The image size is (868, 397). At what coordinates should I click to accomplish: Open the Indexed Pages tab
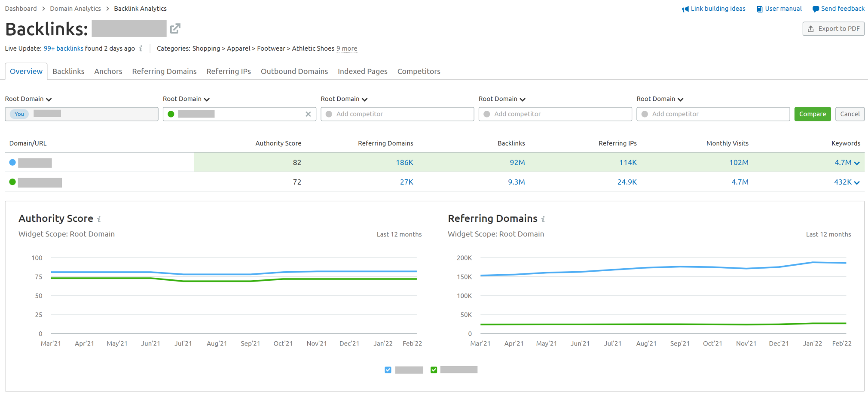(363, 71)
